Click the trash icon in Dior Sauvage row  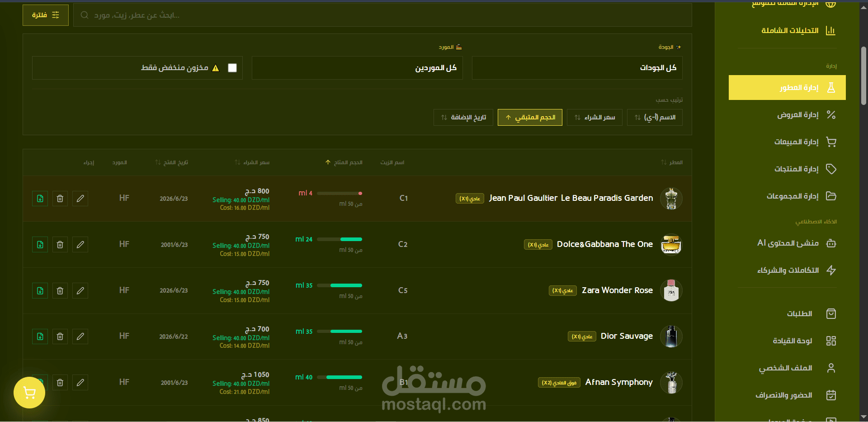pos(60,337)
